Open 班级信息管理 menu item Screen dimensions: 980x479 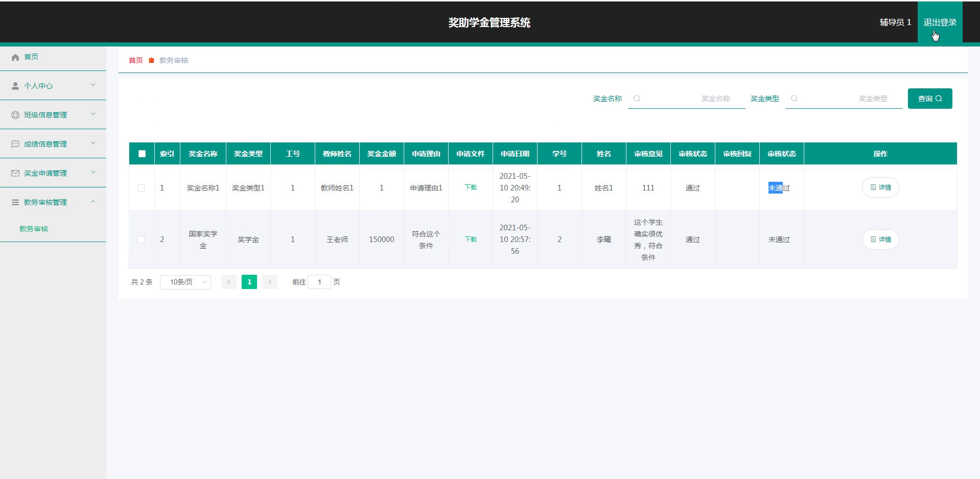click(53, 115)
